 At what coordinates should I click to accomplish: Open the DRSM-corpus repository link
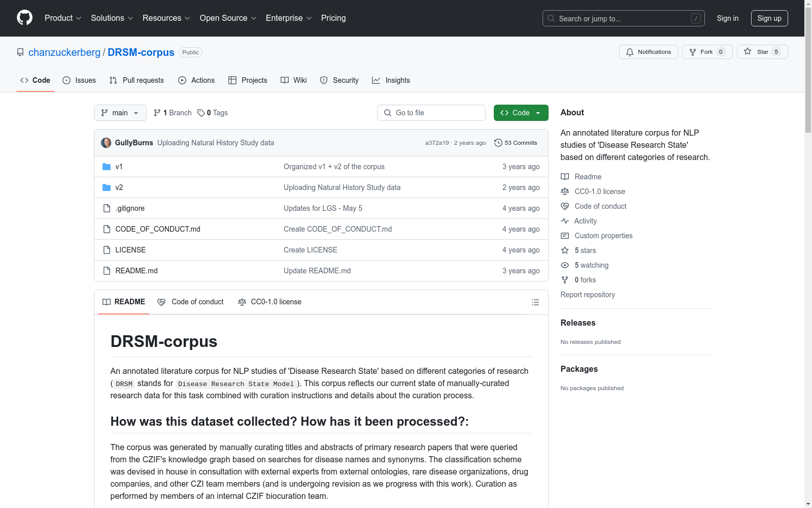[141, 52]
